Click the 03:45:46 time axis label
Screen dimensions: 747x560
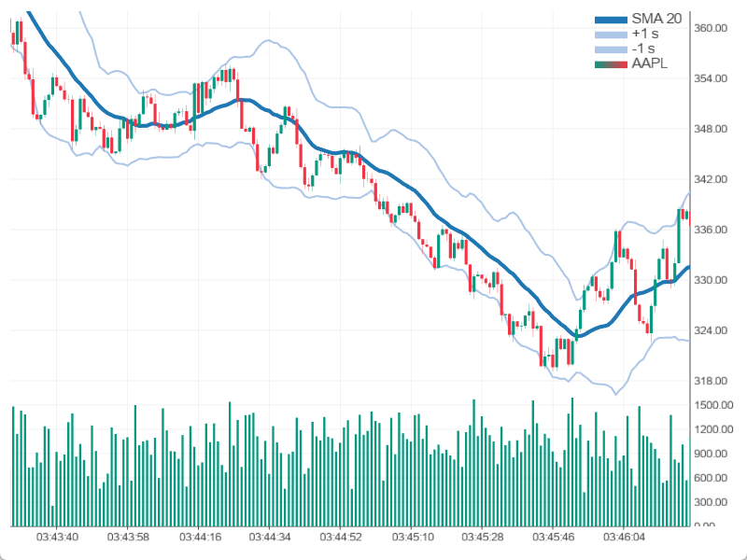pyautogui.click(x=555, y=538)
